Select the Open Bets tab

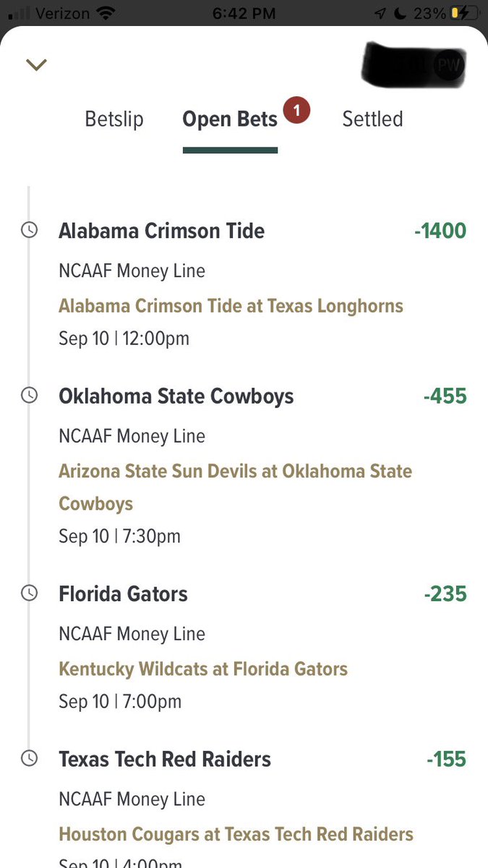click(230, 119)
